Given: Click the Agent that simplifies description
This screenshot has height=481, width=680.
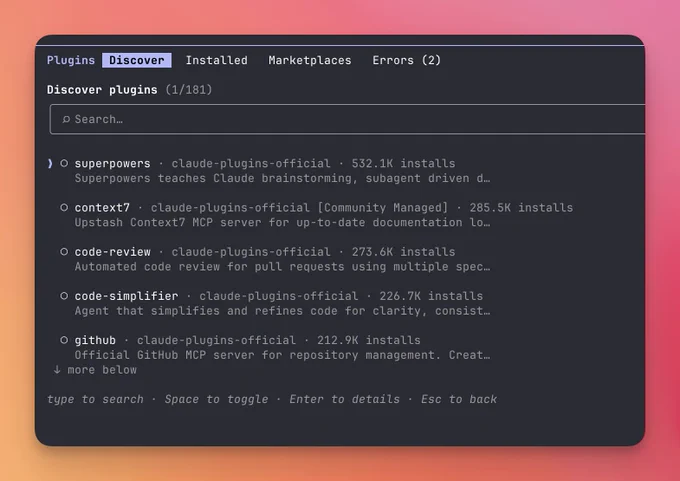Looking at the screenshot, I should 282,311.
